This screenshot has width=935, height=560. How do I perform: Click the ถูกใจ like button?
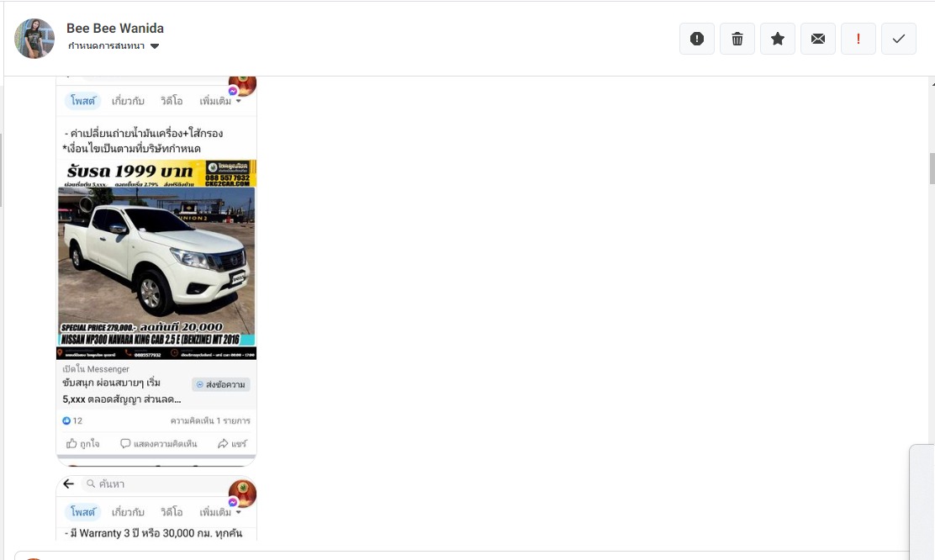[83, 444]
